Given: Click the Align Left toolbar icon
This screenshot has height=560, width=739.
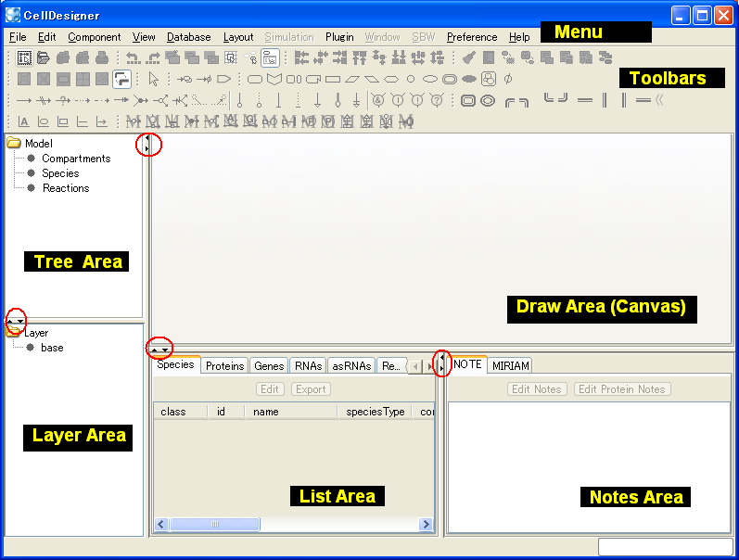Looking at the screenshot, I should pyautogui.click(x=301, y=58).
